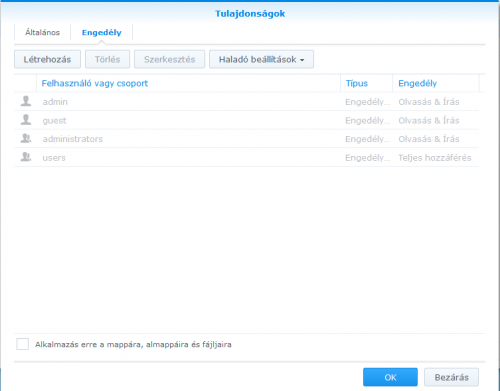Click the Alkalmazás erre a mappára label text
The image size is (500, 391).
point(133,344)
